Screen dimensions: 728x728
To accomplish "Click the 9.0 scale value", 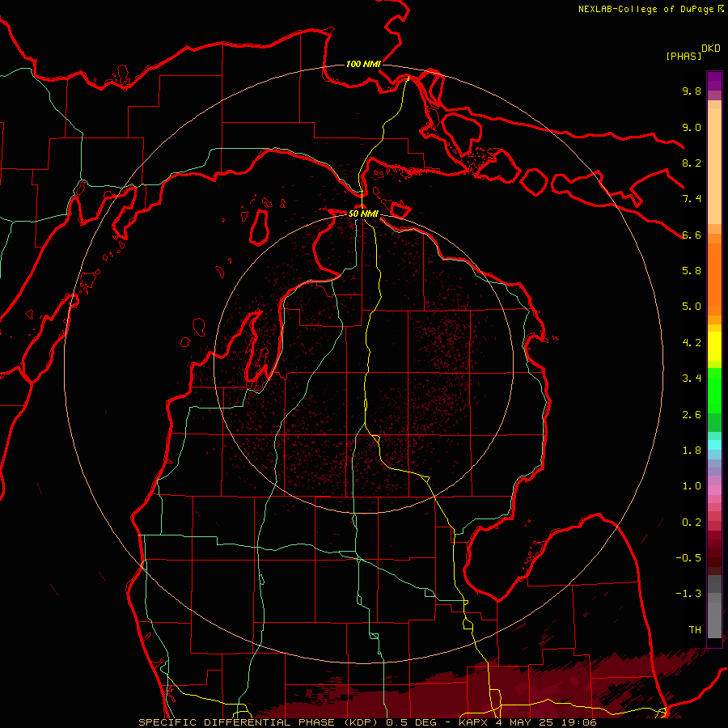I will (692, 127).
